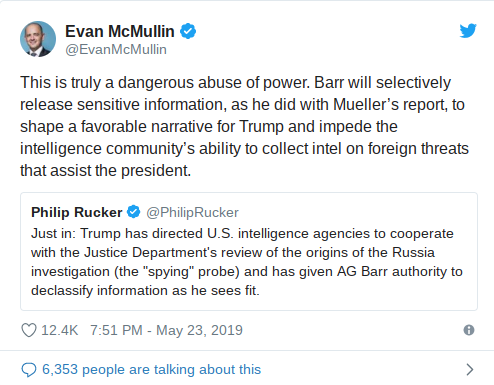Open the quoted tweet about declassifying information
494x385 pixels.
coord(249,251)
